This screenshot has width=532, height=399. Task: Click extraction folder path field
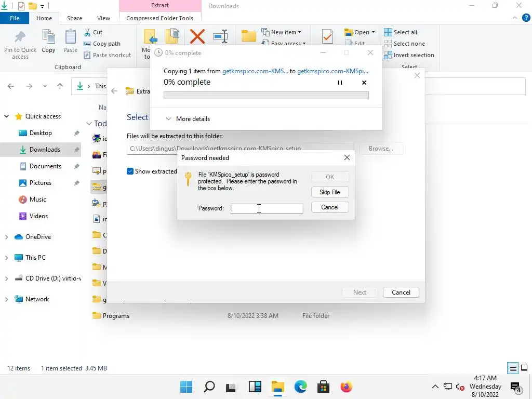click(240, 149)
